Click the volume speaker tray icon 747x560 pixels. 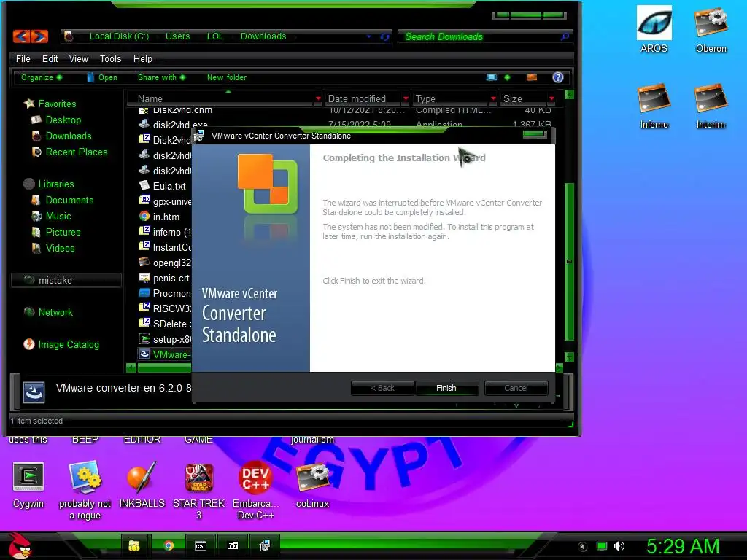pos(619,546)
